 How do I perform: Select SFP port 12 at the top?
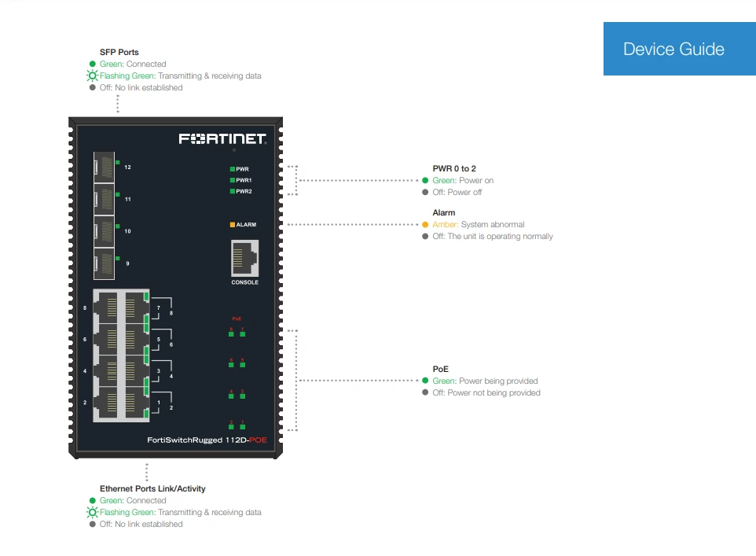(x=105, y=166)
